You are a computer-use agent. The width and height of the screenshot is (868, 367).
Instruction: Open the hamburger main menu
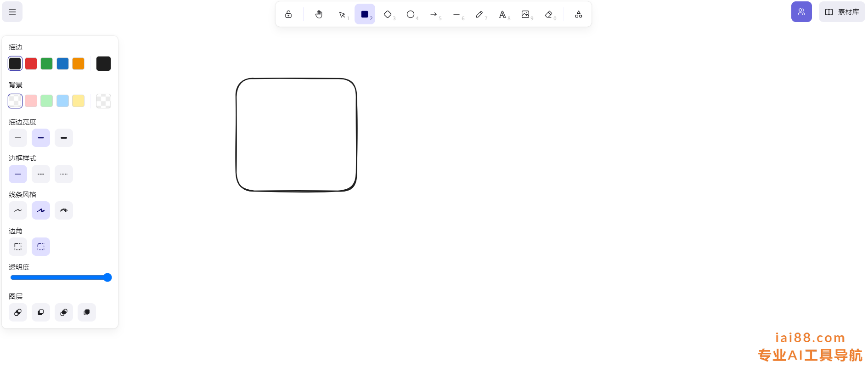[12, 12]
